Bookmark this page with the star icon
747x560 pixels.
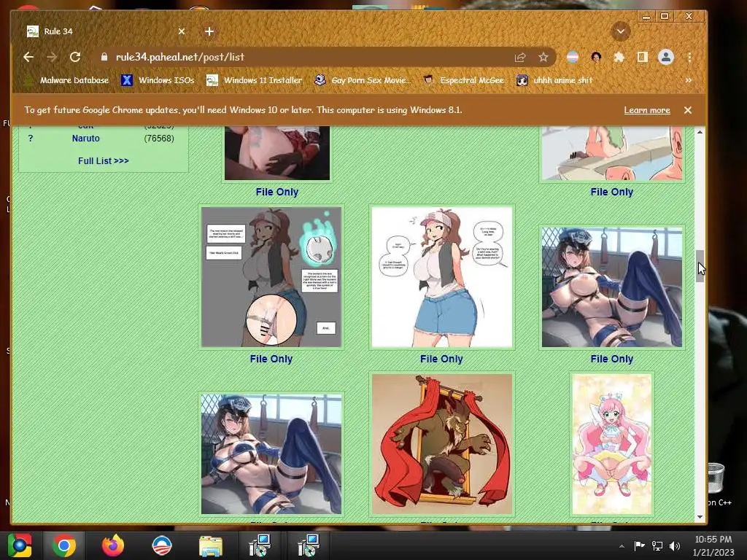543,58
